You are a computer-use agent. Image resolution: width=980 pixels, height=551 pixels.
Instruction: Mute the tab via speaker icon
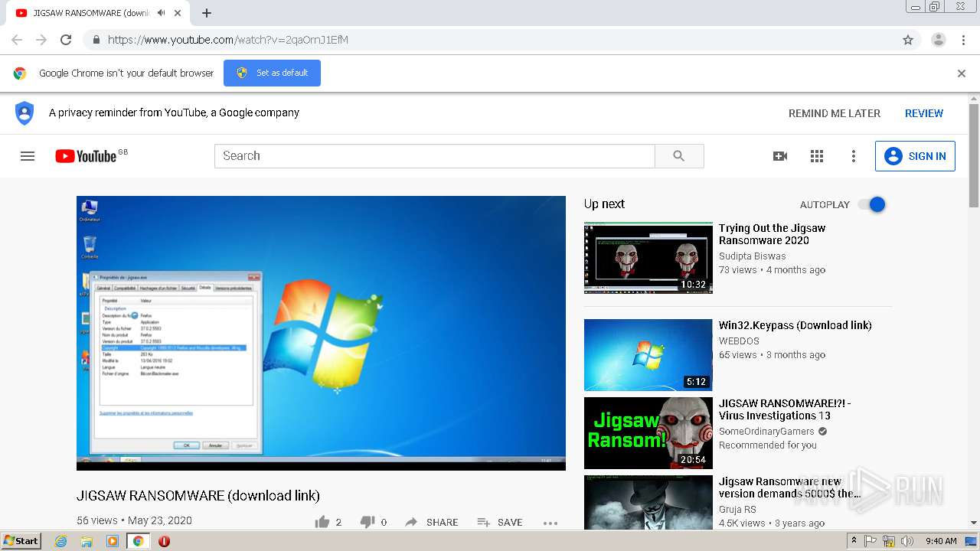(x=161, y=13)
